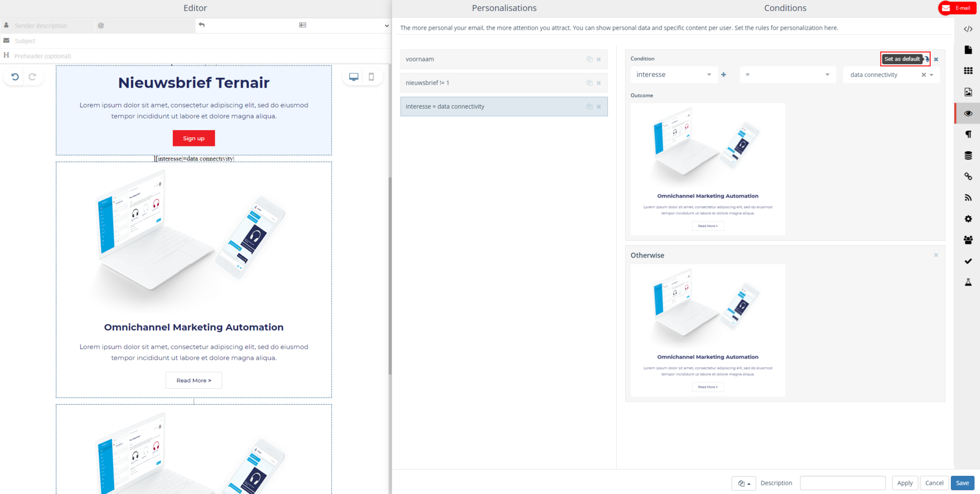
Task: Remove the Condition block
Action: [x=936, y=59]
